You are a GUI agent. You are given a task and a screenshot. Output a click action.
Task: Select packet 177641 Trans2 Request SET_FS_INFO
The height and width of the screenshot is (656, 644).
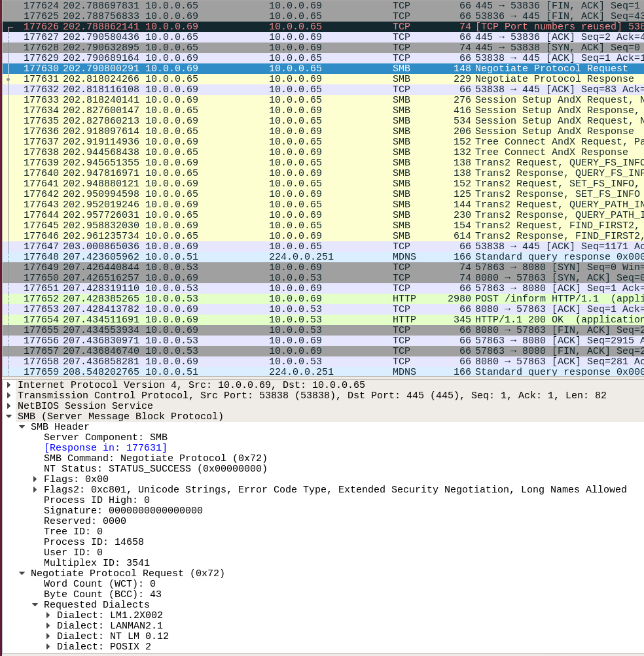[323, 183]
